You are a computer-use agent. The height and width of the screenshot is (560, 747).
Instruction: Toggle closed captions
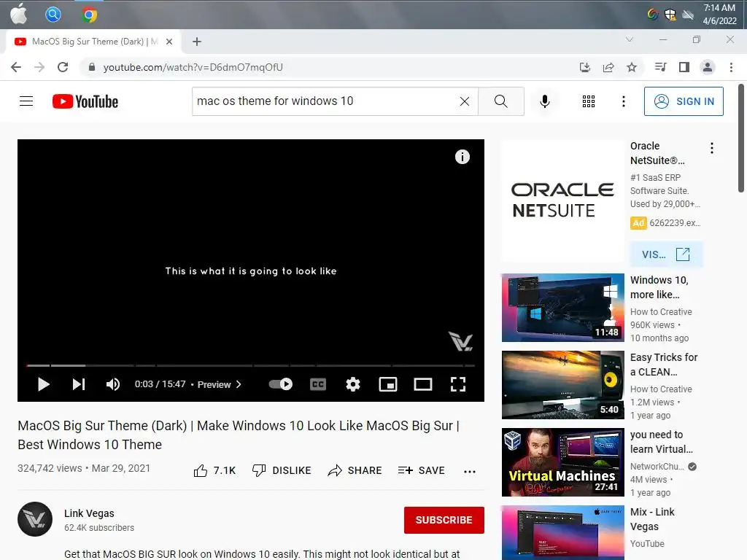(318, 384)
